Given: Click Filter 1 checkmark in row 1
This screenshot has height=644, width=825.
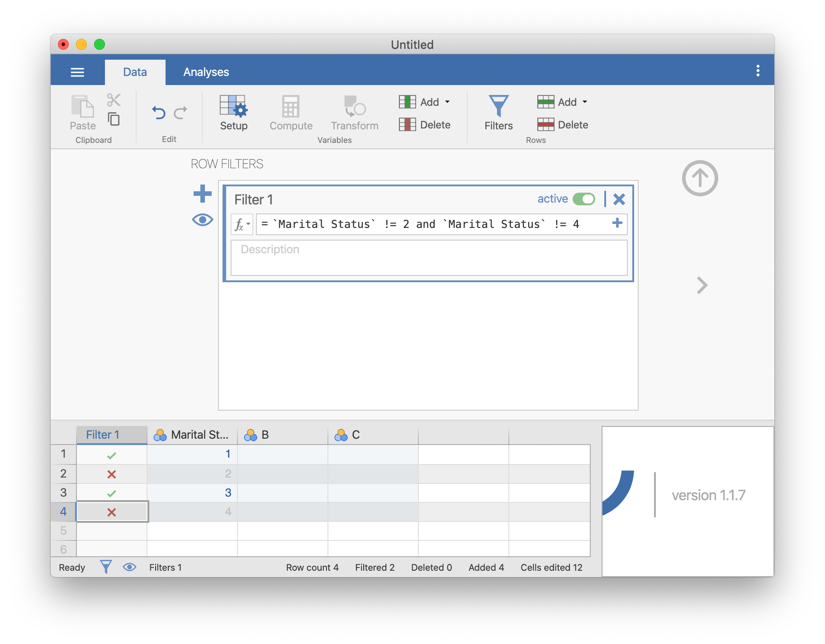Looking at the screenshot, I should (111, 455).
